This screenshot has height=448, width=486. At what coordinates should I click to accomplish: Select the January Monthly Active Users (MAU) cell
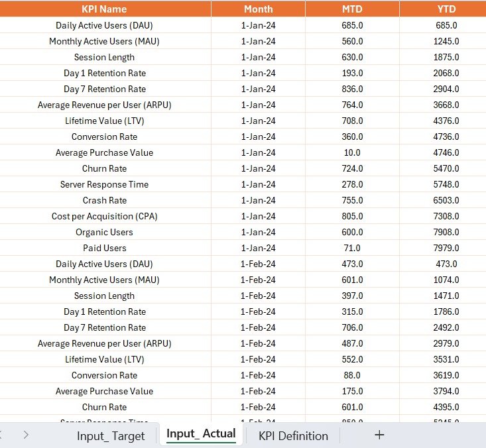point(104,41)
